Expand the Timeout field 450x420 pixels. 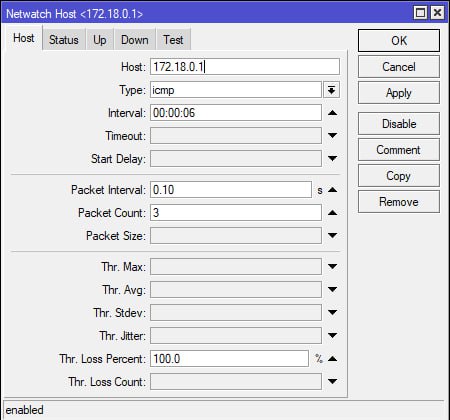click(332, 135)
